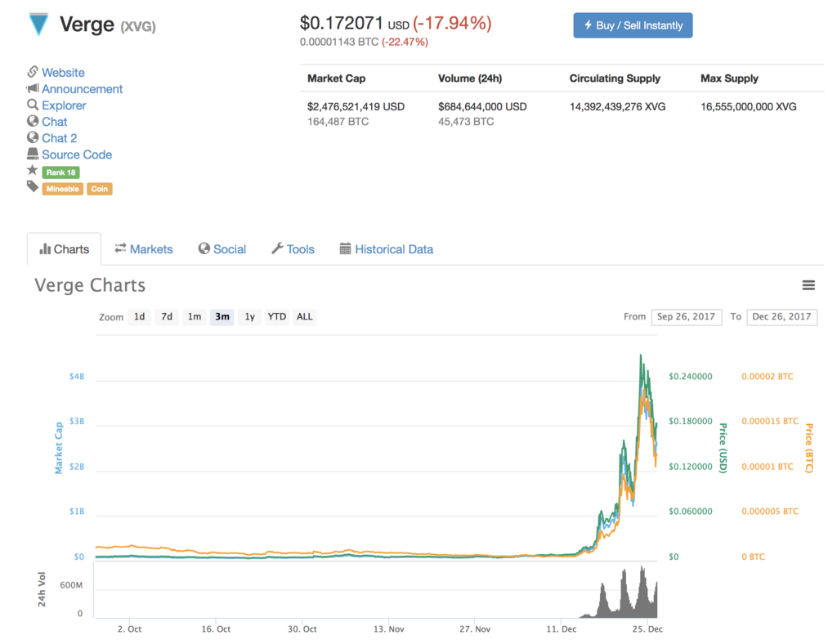
Task: Click the tag icon beside Mineable
Action: [x=33, y=186]
